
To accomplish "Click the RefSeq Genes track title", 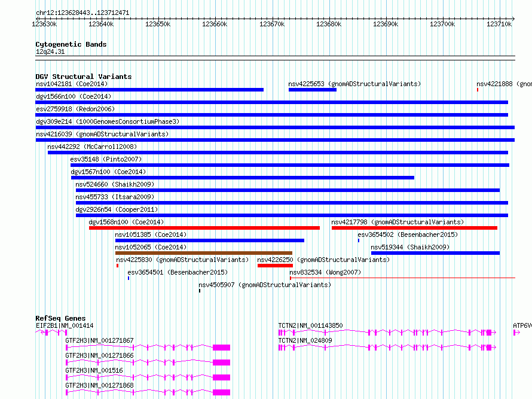I will pyautogui.click(x=60, y=318).
